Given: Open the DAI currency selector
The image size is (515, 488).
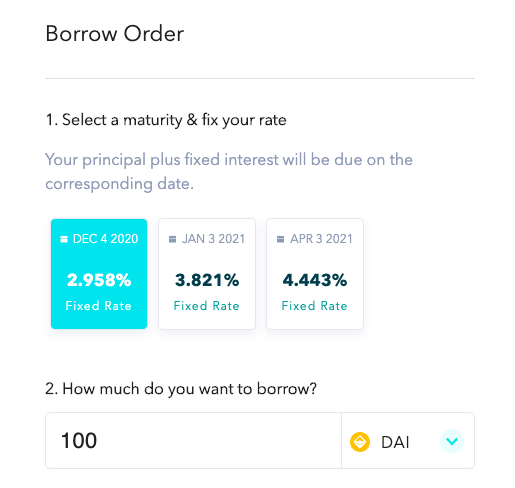Looking at the screenshot, I should pos(408,441).
